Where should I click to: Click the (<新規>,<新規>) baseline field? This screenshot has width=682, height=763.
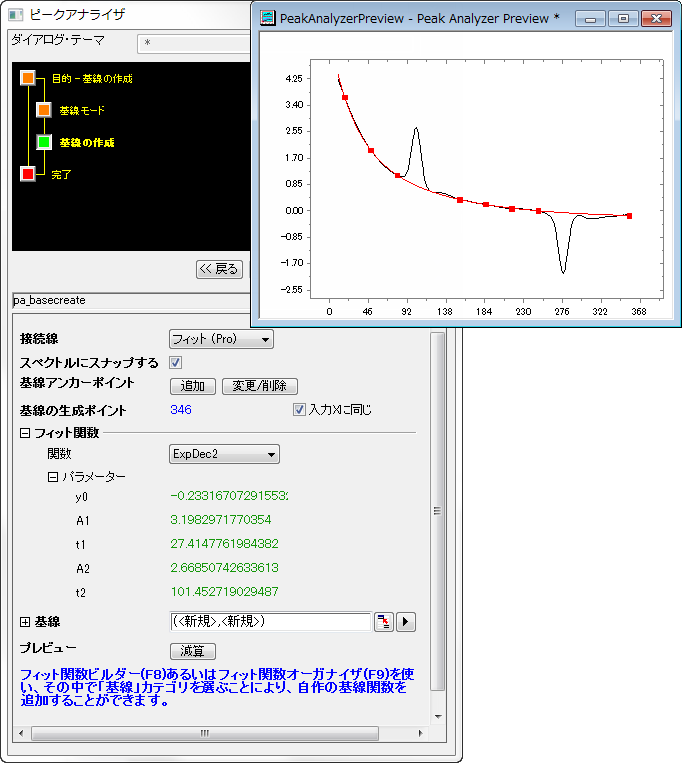(271, 622)
